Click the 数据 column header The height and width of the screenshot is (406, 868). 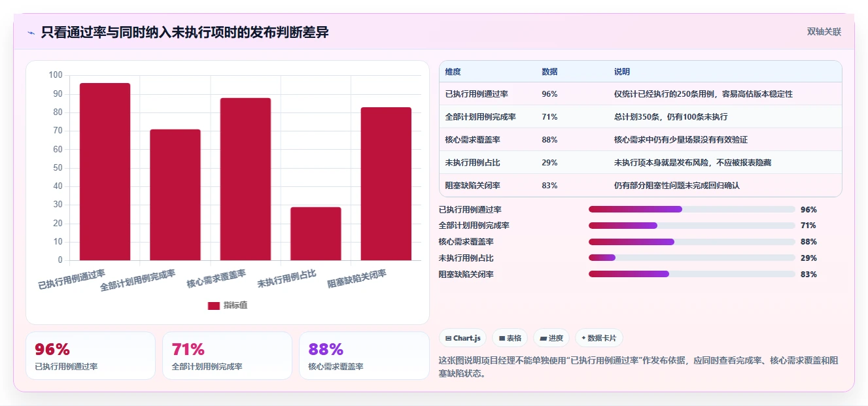(x=549, y=72)
